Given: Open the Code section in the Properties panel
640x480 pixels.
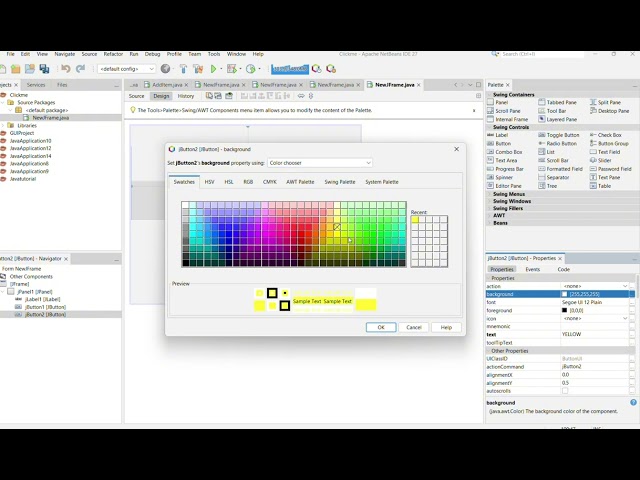Looking at the screenshot, I should tap(564, 269).
